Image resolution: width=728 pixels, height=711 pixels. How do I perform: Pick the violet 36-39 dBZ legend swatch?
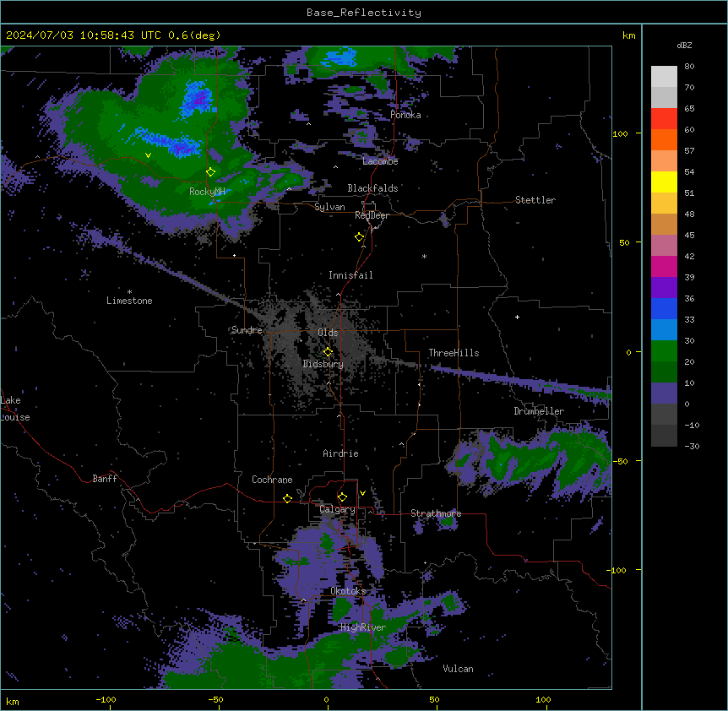click(664, 288)
